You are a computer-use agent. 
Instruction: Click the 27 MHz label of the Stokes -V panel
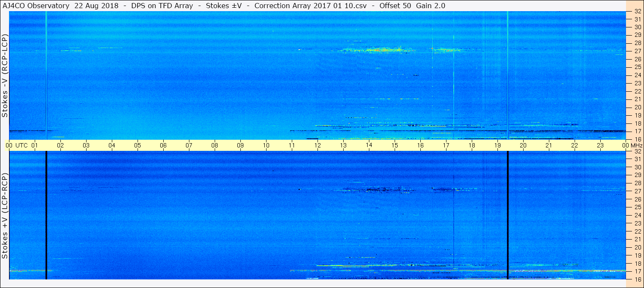638,51
